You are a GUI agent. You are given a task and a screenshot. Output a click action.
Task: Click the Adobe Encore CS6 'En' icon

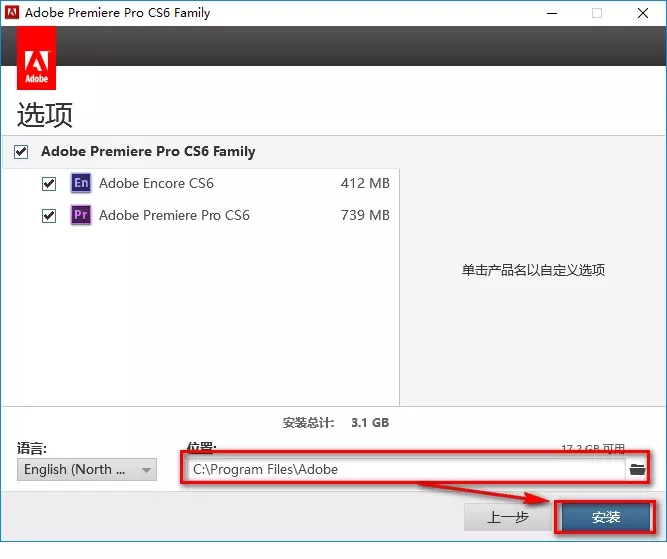pyautogui.click(x=81, y=183)
